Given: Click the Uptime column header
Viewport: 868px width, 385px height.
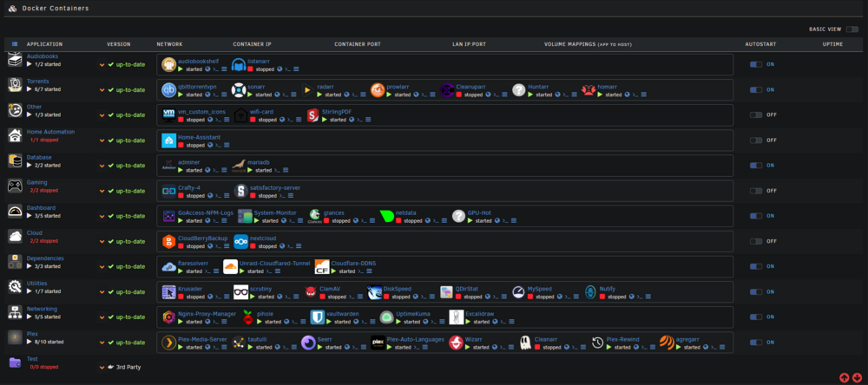Looking at the screenshot, I should pyautogui.click(x=832, y=44).
